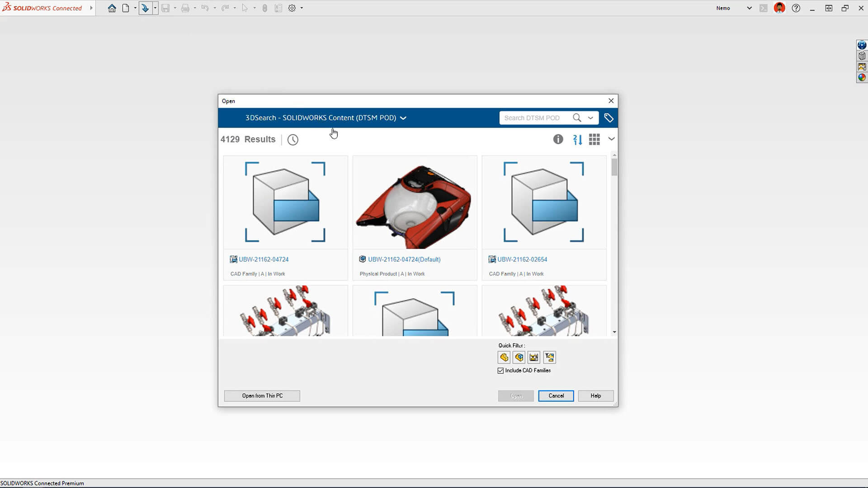
Task: Expand the New document dropdown arrow
Action: point(135,8)
